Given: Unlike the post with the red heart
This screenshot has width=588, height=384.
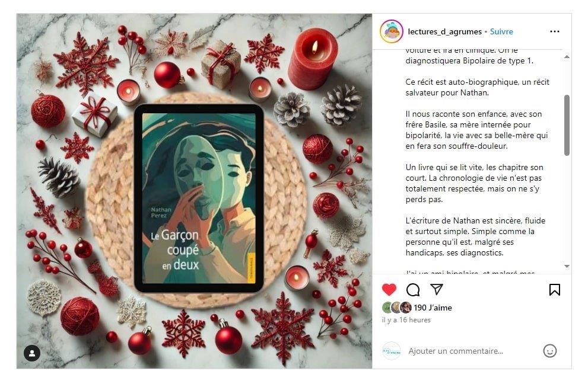Looking at the screenshot, I should [x=389, y=290].
